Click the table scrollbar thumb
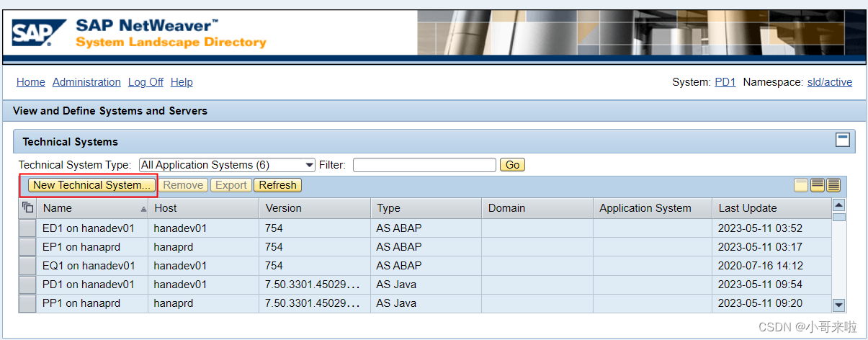Screen dimensions: 868x340 838,218
